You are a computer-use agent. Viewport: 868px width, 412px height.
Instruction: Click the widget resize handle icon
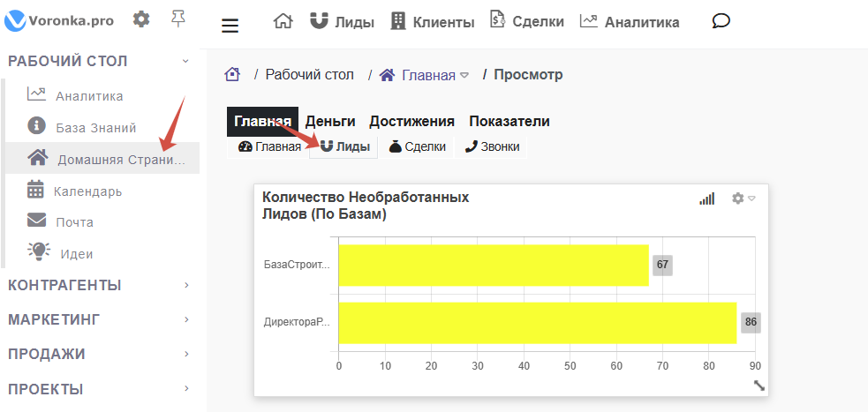pos(759,385)
